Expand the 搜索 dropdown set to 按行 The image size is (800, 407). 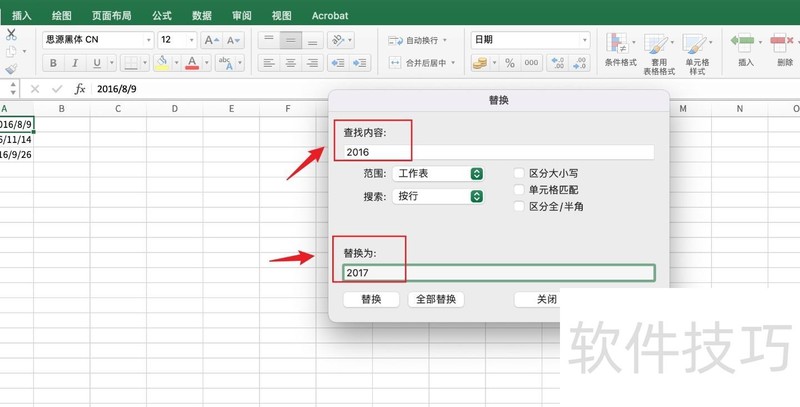[x=438, y=196]
